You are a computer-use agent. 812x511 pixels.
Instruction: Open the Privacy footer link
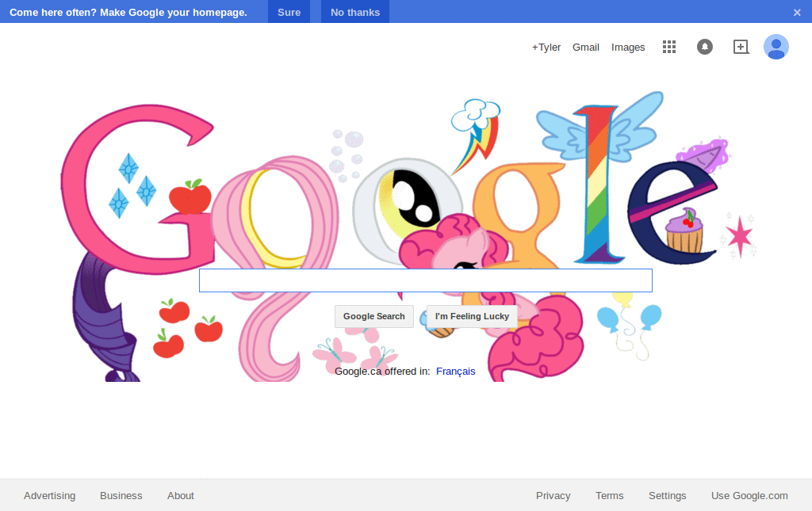tap(553, 495)
